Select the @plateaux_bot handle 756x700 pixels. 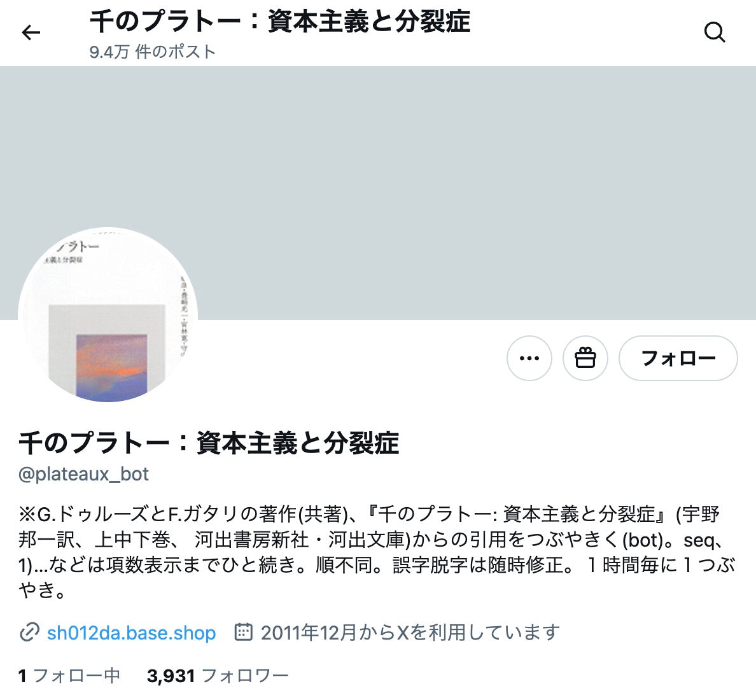(83, 474)
